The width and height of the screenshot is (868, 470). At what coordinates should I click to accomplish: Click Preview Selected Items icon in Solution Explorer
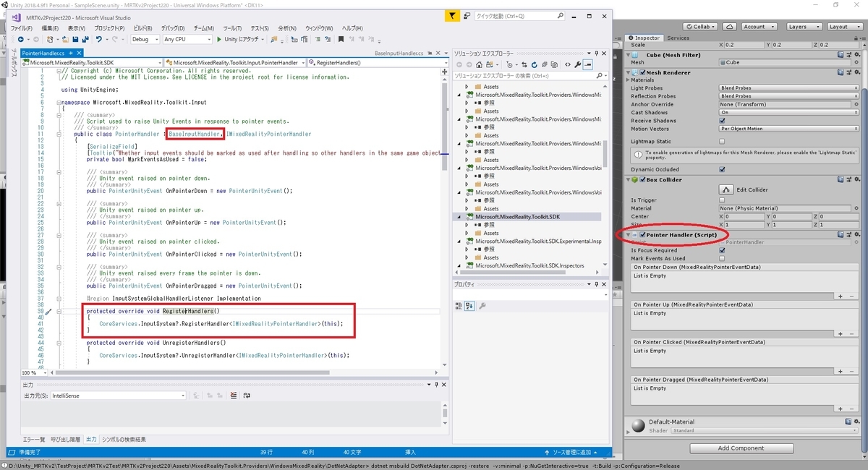[588, 64]
